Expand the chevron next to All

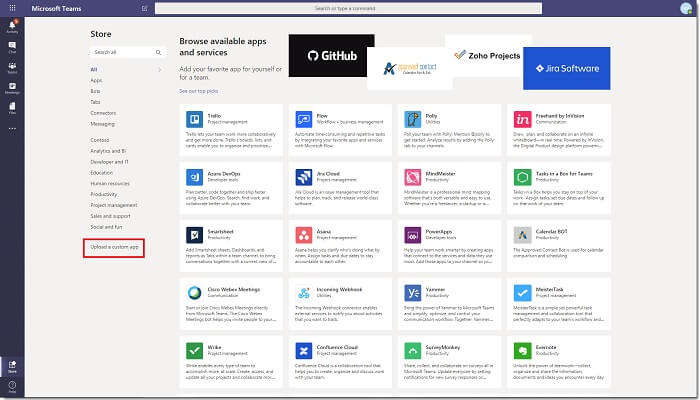(x=159, y=70)
